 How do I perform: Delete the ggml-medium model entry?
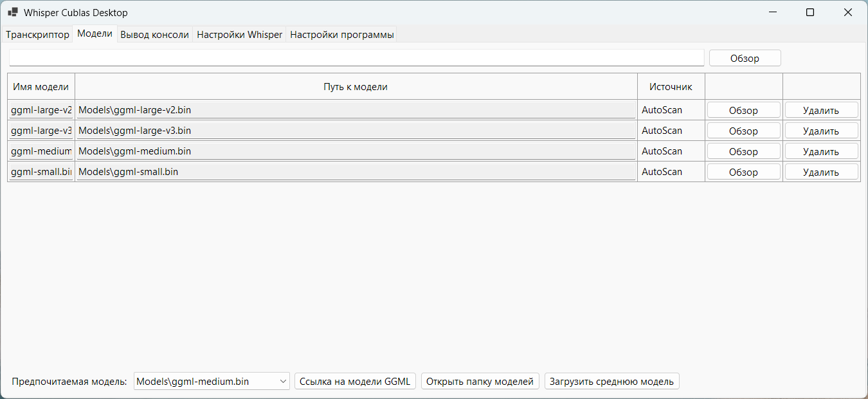821,151
